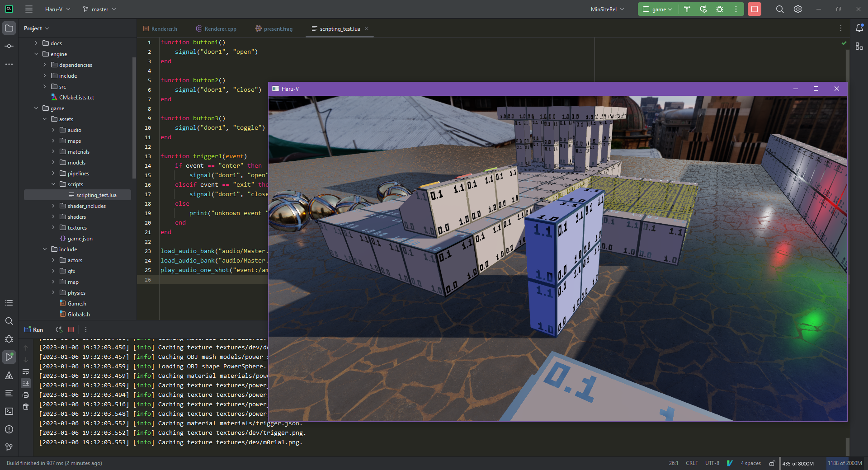
Task: Print the console output
Action: [26, 395]
